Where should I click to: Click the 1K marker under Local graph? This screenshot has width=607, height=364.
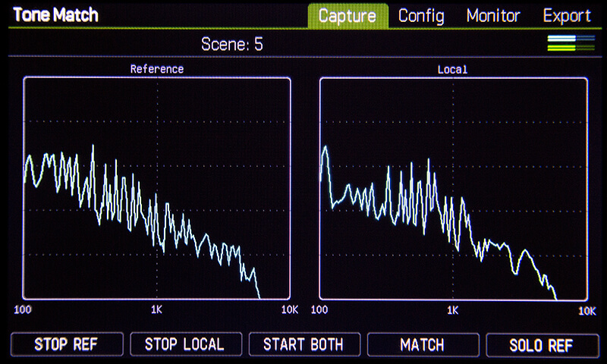tap(453, 309)
